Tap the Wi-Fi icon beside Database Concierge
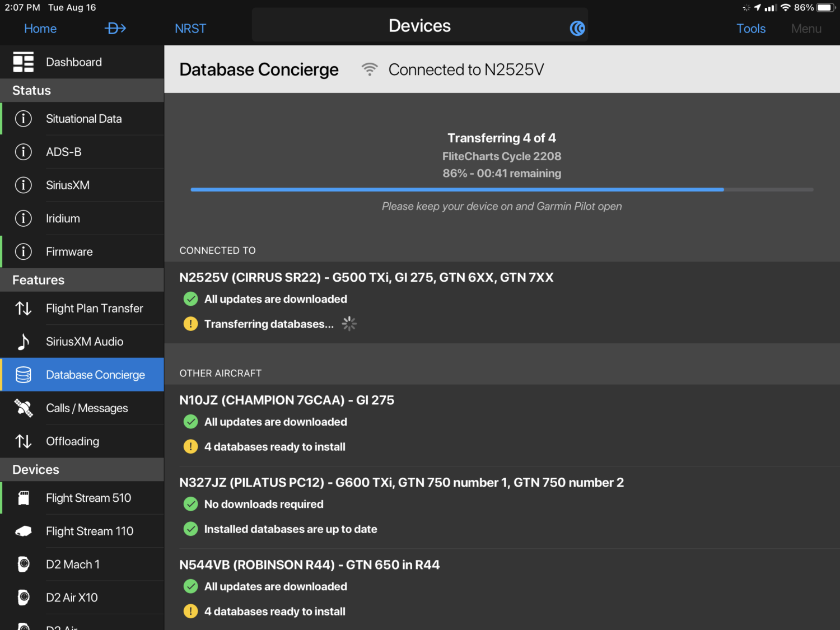The image size is (840, 630). (x=370, y=69)
